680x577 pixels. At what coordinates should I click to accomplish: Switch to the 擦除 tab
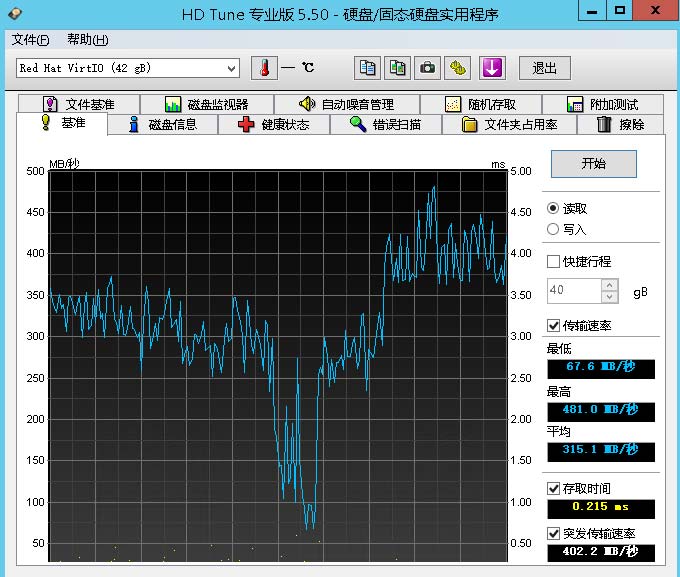coord(621,125)
